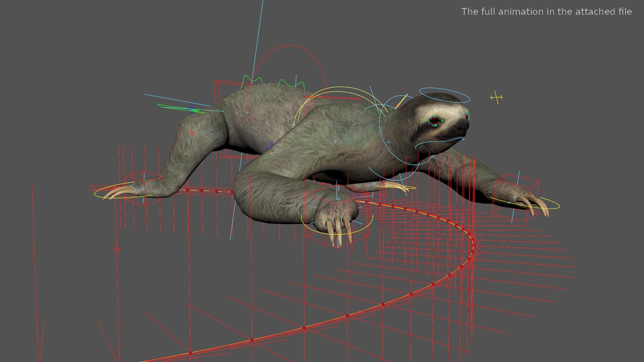Screen dimensions: 644x362
Task: Select the blue halo ring control above the head
Action: click(x=444, y=96)
